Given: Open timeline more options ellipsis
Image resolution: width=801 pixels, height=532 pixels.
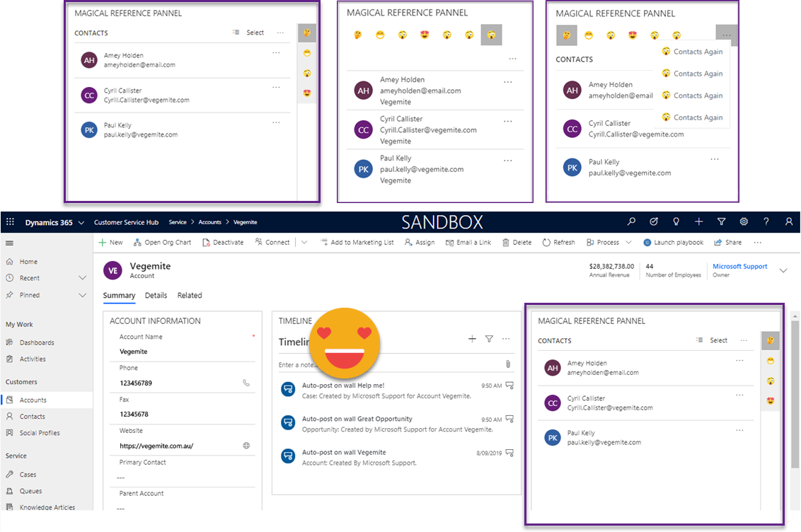Looking at the screenshot, I should pos(506,338).
